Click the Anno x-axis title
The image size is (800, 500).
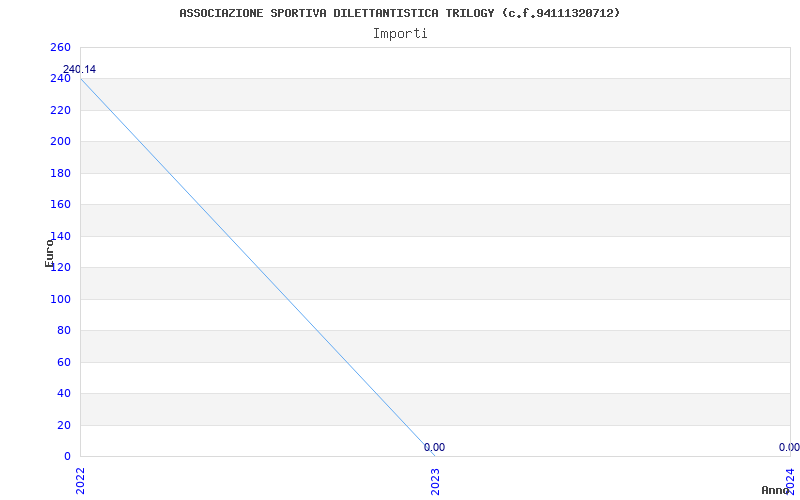775,490
